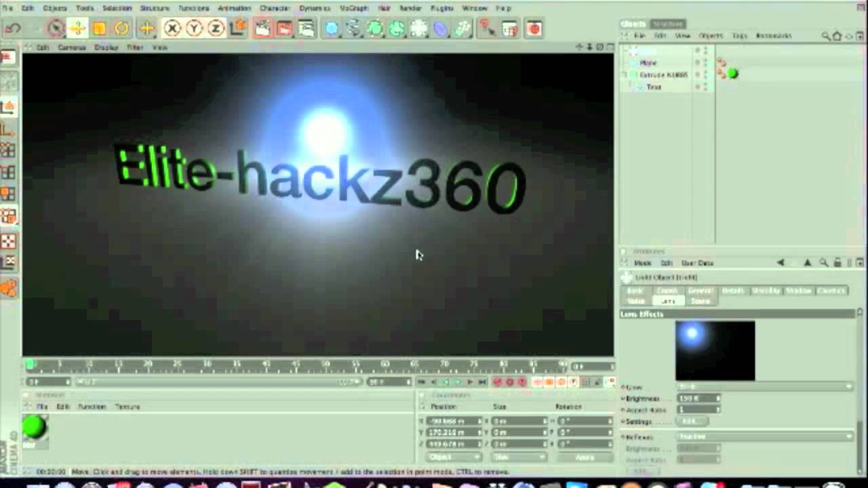Click green material tag on Extrude NURBS

[733, 74]
